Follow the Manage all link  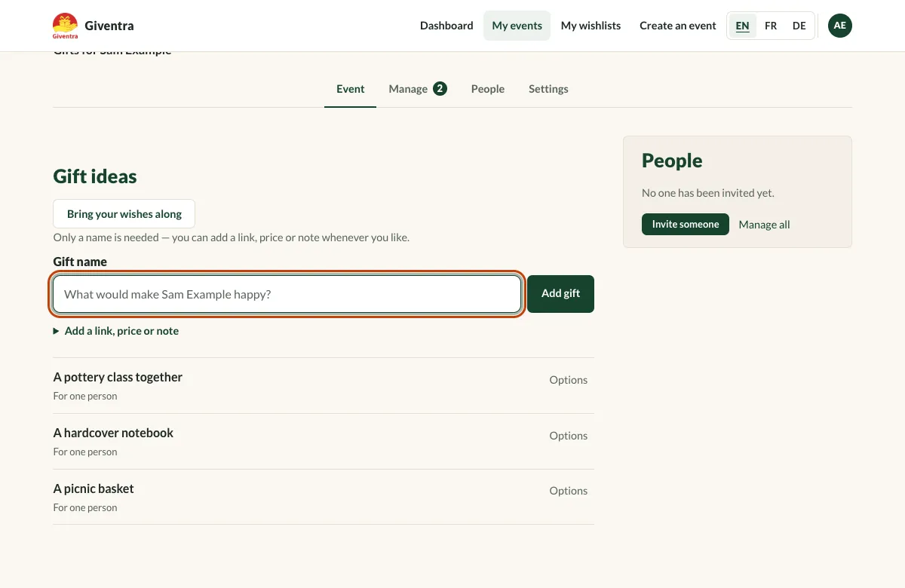(x=764, y=225)
